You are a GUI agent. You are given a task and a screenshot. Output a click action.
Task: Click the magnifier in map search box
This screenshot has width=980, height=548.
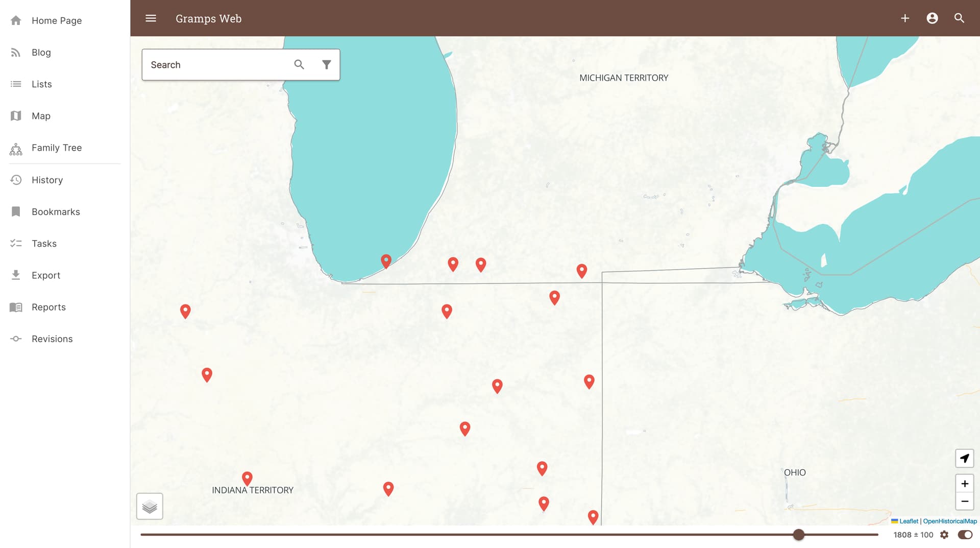pyautogui.click(x=299, y=64)
